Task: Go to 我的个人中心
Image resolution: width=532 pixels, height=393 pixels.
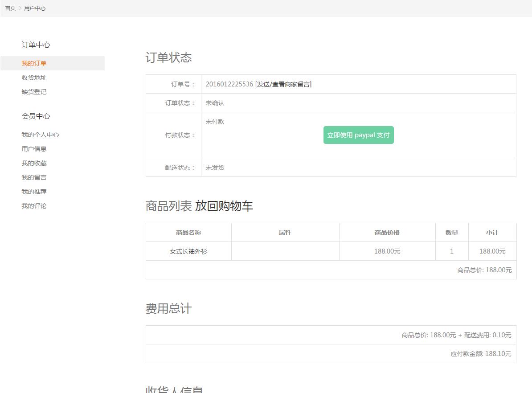Action: pos(40,135)
